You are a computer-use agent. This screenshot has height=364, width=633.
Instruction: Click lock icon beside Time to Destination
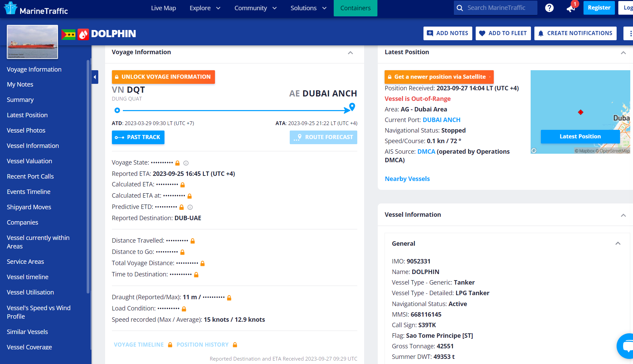[x=196, y=275]
